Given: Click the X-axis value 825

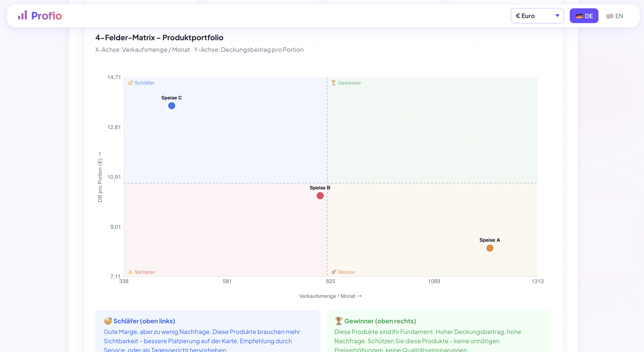Looking at the screenshot, I should pyautogui.click(x=331, y=281).
